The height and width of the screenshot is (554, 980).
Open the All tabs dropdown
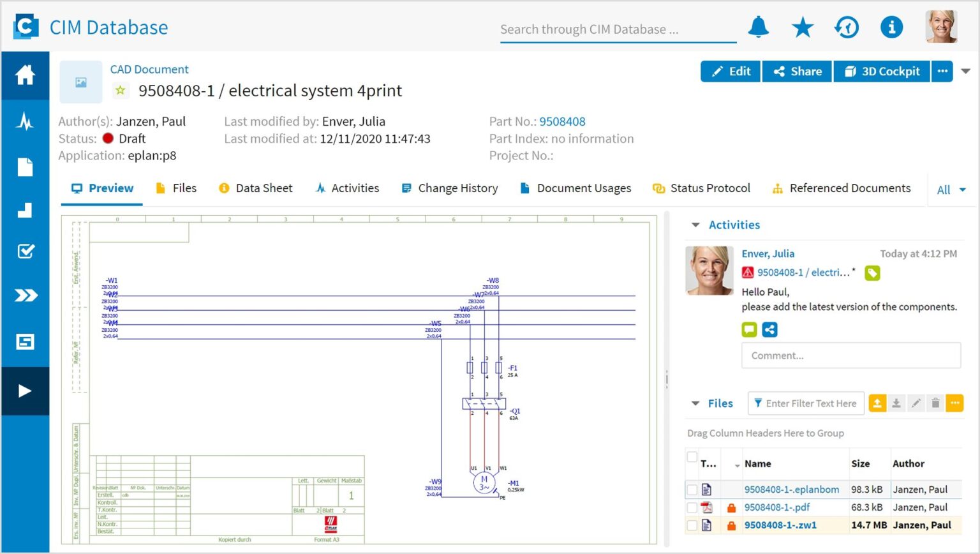pyautogui.click(x=950, y=189)
